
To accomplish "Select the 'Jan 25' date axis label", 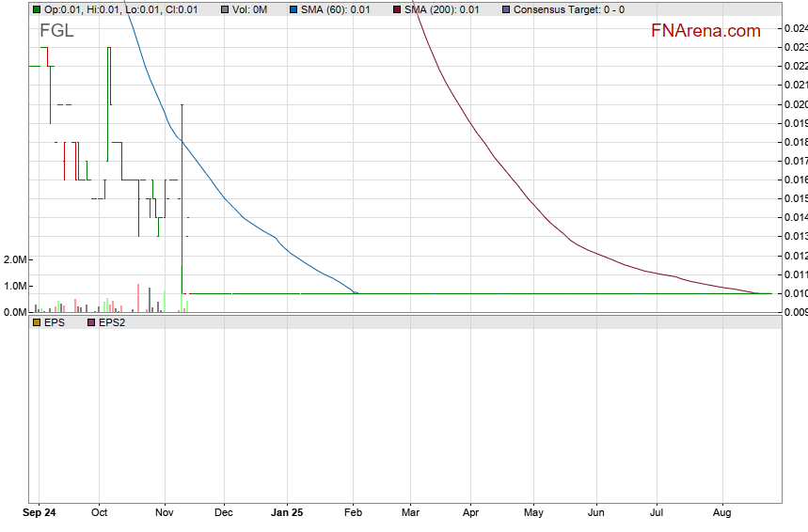I will (x=287, y=513).
